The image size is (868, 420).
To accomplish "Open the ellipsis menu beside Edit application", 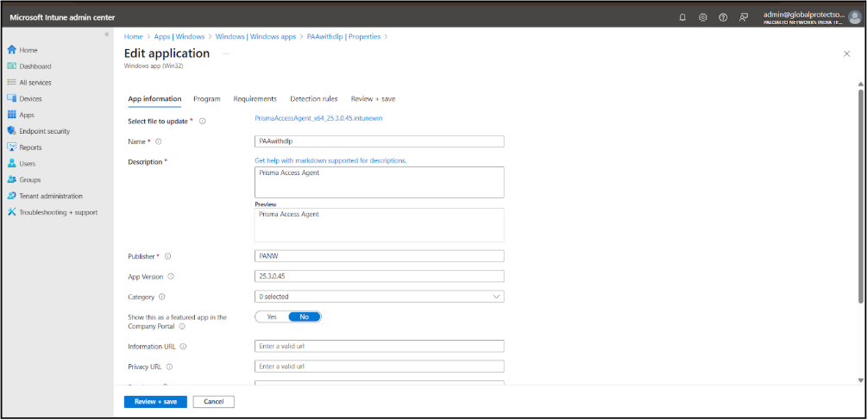I will pos(226,53).
